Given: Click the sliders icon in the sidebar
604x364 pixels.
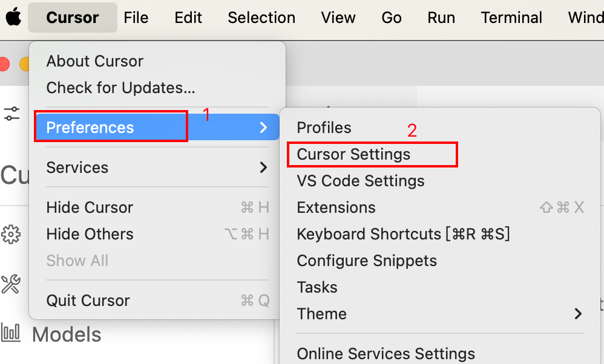Looking at the screenshot, I should coord(11,113).
